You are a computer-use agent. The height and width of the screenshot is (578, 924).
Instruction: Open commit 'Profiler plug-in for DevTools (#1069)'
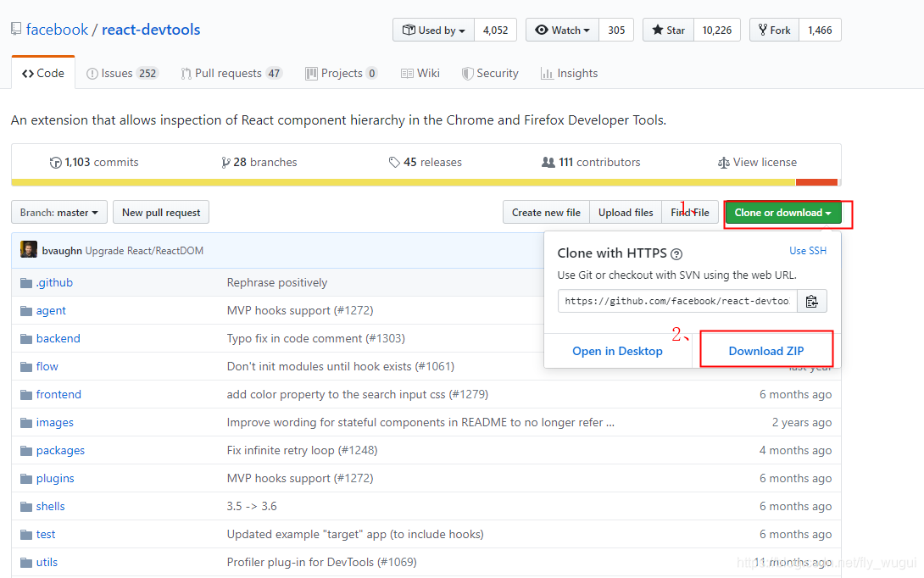tap(322, 563)
